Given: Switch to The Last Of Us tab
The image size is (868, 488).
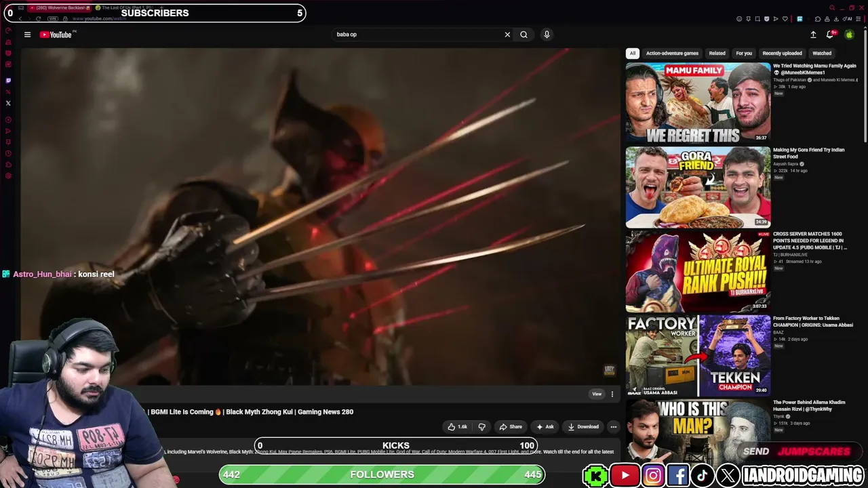Looking at the screenshot, I should coord(125,8).
